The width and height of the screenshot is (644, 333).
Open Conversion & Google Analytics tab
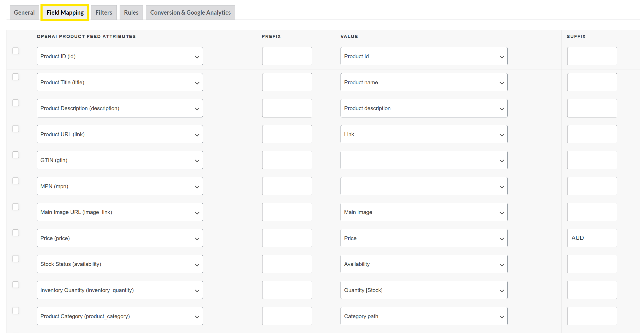coord(190,13)
